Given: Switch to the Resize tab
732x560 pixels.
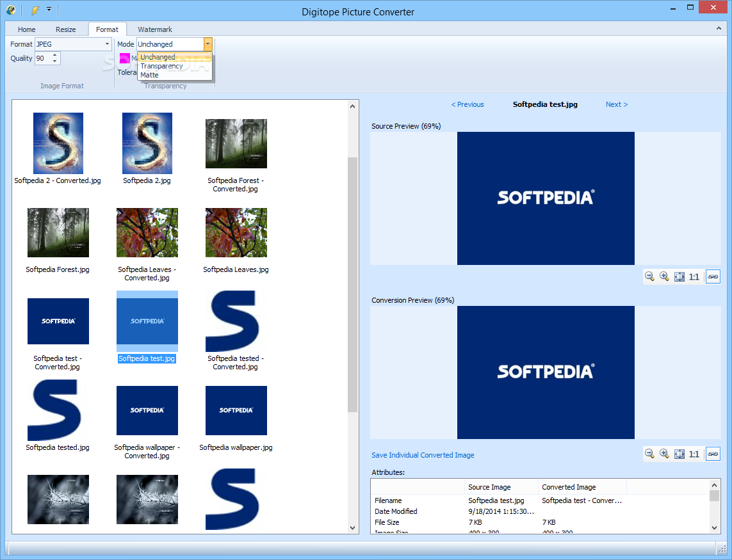Looking at the screenshot, I should [66, 29].
